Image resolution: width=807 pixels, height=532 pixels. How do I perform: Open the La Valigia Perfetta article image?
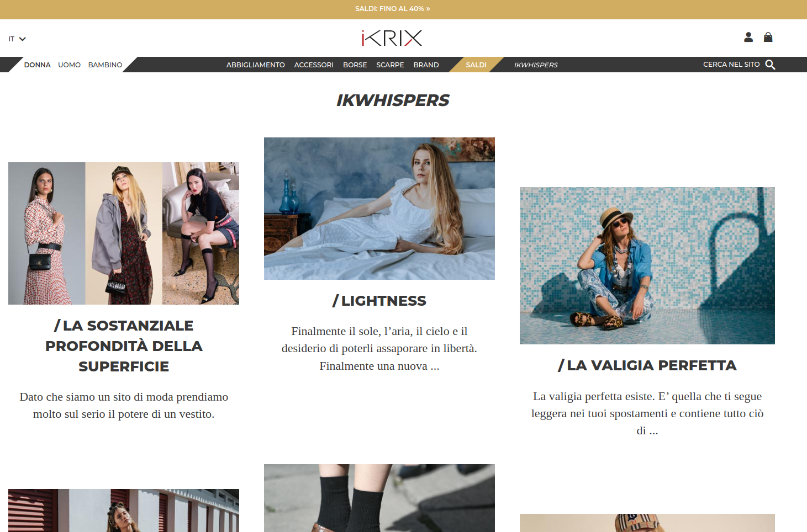[x=647, y=265]
